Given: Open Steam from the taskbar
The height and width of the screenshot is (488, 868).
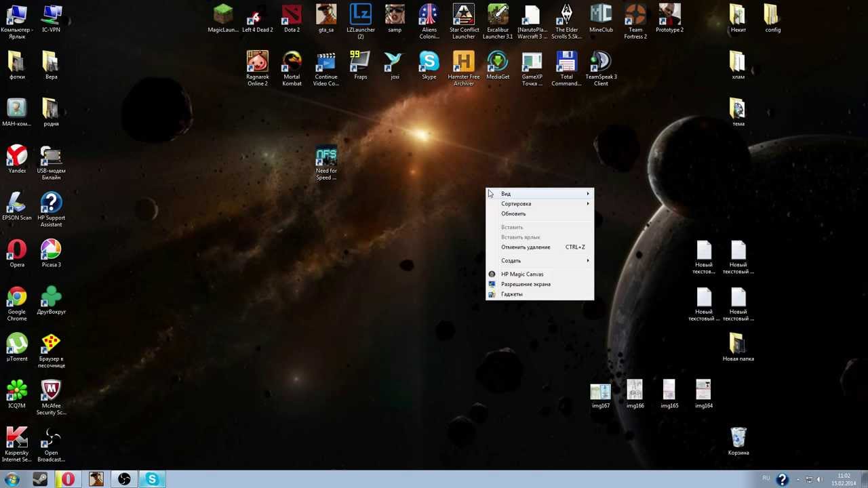Looking at the screenshot, I should click(x=40, y=479).
